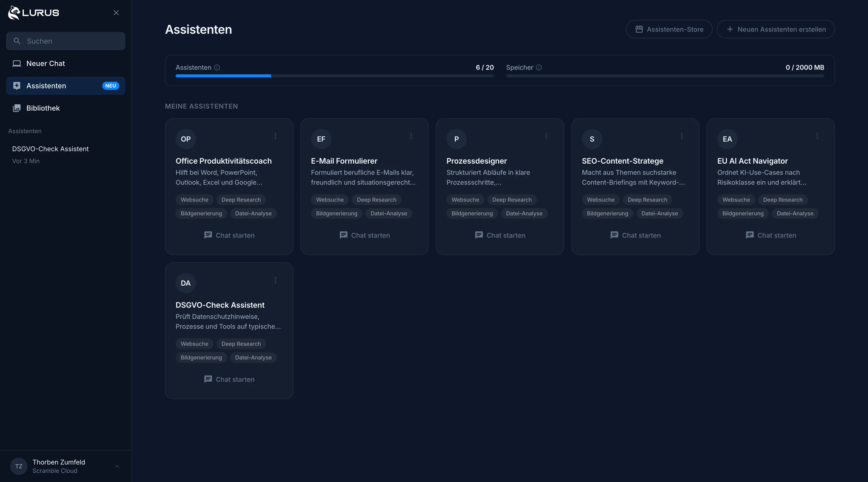The width and height of the screenshot is (868, 482).
Task: Click Datei-Analyse tag on SEO-Content-Stratege
Action: click(659, 213)
